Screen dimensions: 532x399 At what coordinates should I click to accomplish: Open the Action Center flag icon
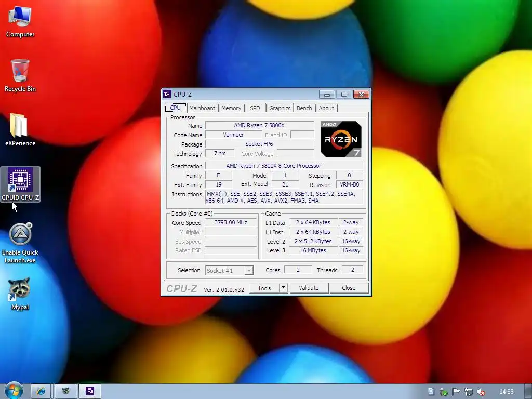point(456,392)
